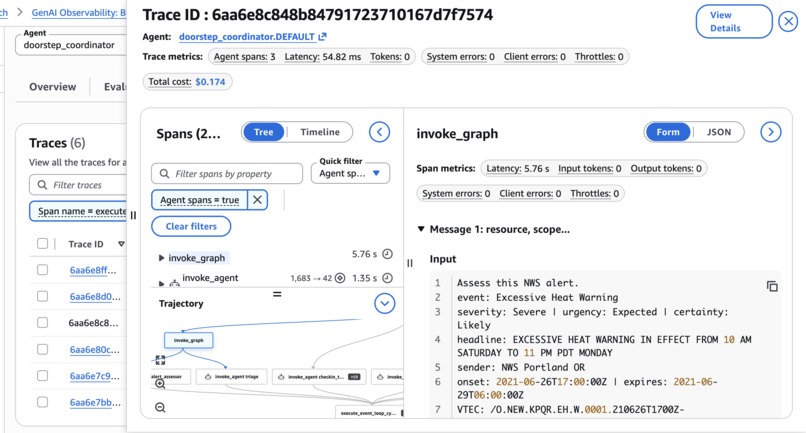The width and height of the screenshot is (806, 433).
Task: Close the trace details panel
Action: (787, 22)
